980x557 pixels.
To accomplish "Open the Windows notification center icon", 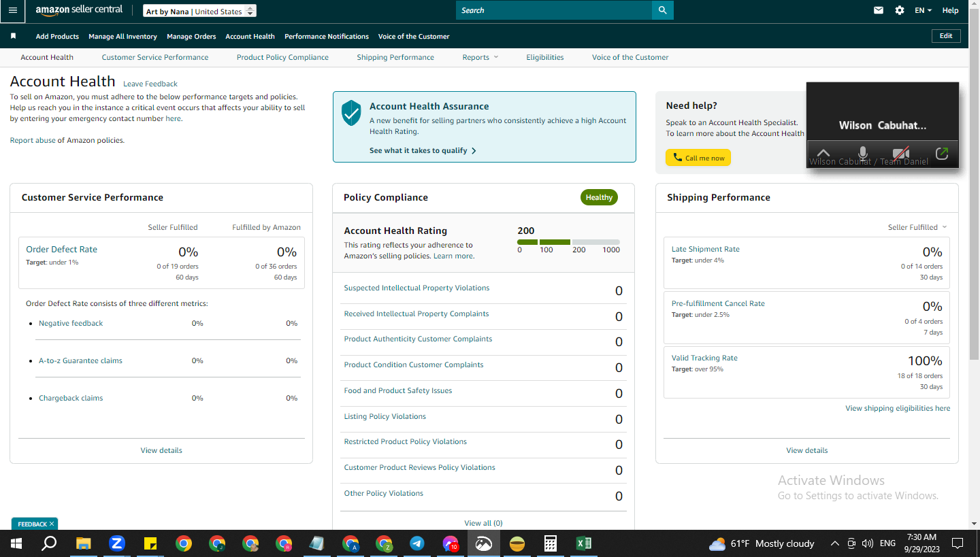I will click(x=958, y=543).
